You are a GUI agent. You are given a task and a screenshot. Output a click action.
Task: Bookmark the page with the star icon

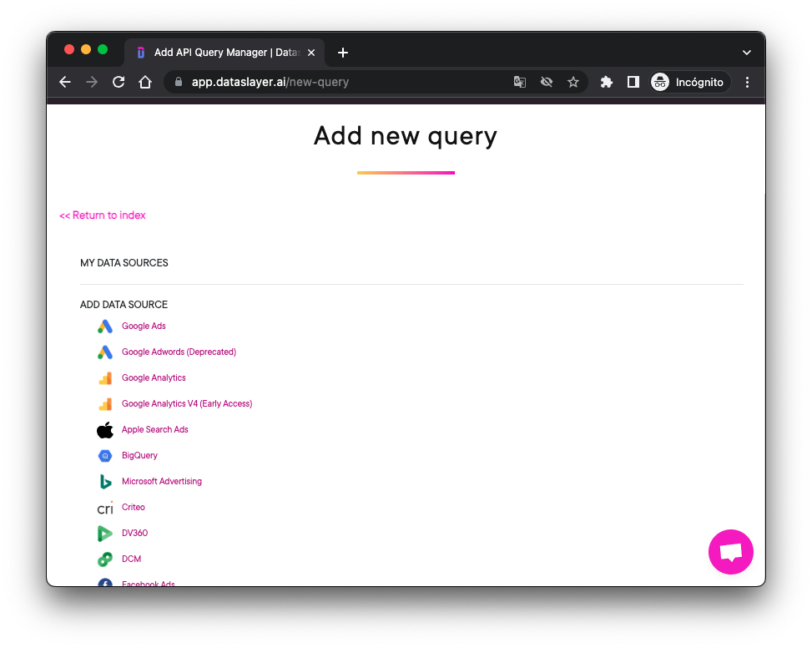point(573,82)
